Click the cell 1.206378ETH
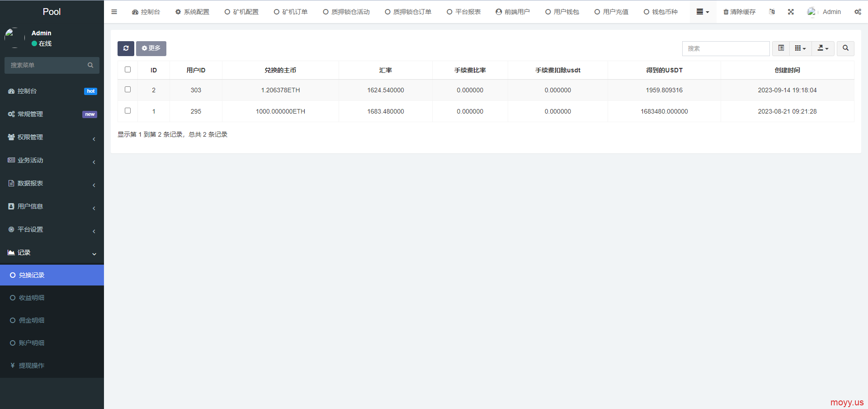The width and height of the screenshot is (868, 409). point(280,90)
